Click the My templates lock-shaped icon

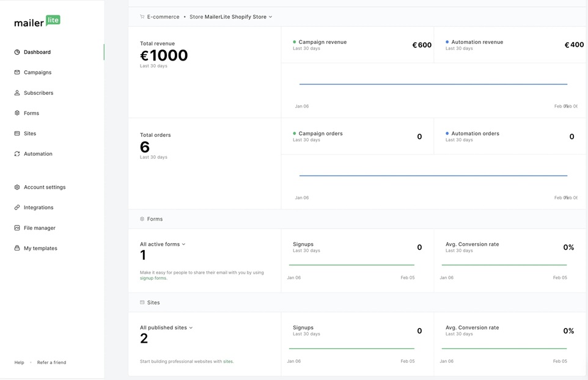[x=17, y=248]
